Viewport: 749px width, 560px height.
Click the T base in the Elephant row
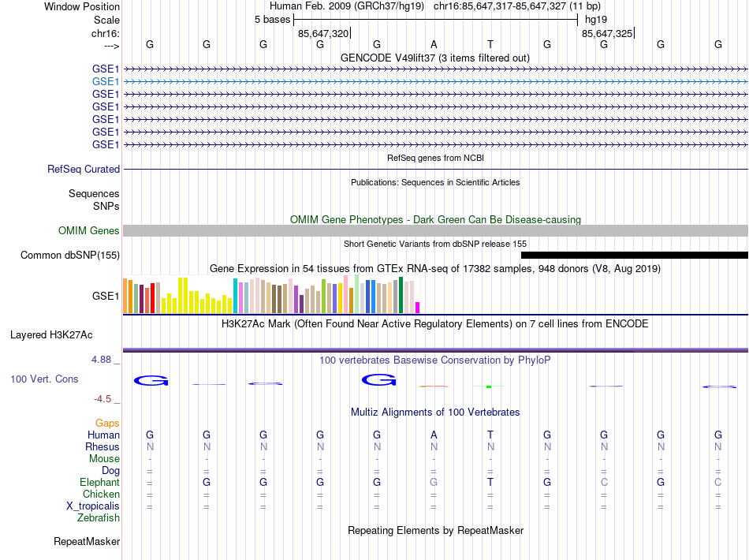tap(490, 482)
